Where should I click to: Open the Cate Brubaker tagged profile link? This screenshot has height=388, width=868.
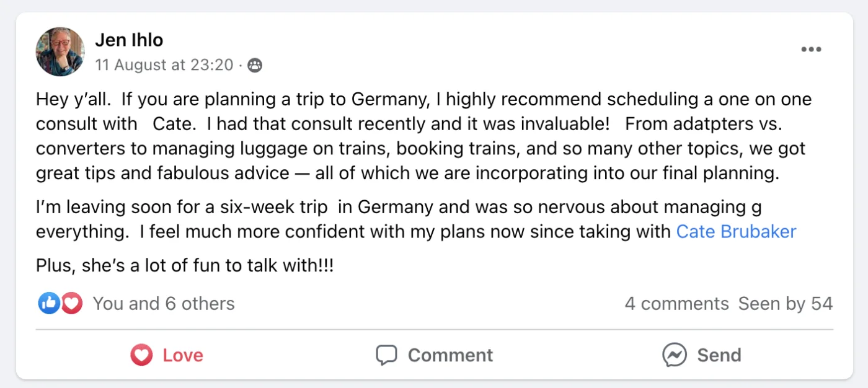click(736, 232)
